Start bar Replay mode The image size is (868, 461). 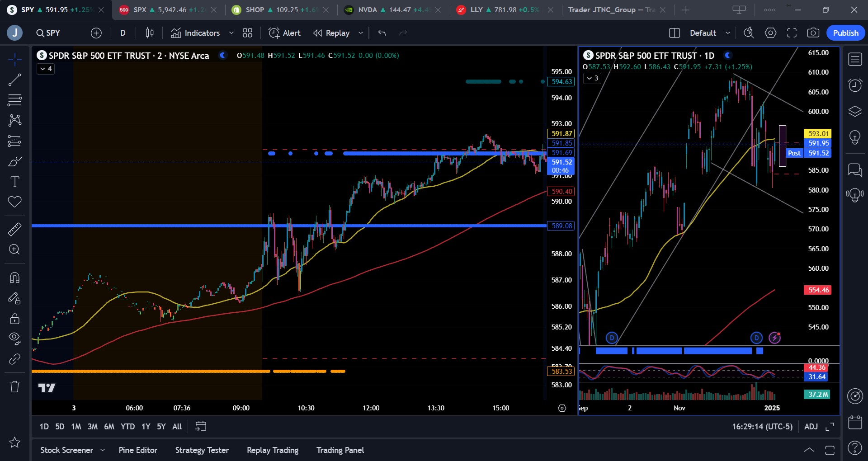[332, 33]
